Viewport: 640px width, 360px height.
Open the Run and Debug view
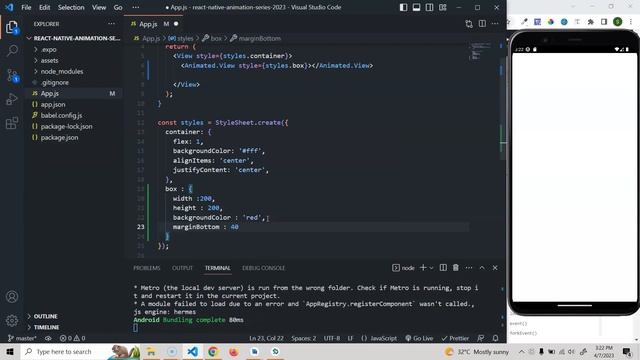pos(12,99)
